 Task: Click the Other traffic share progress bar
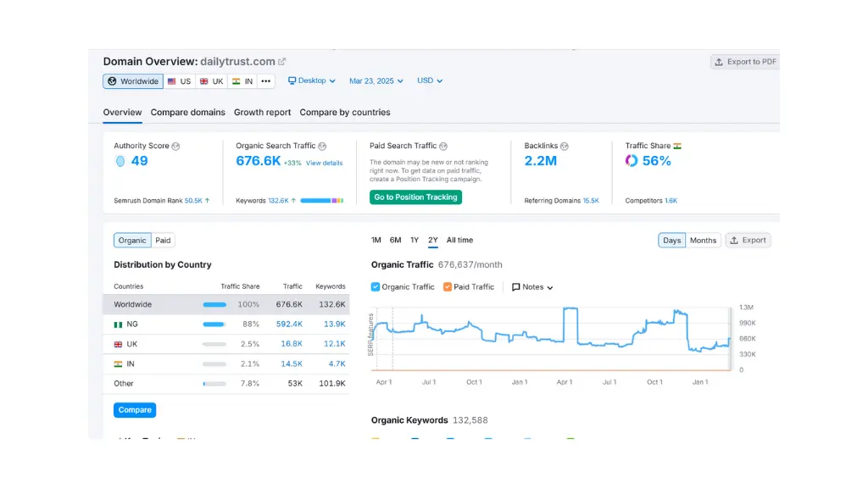pyautogui.click(x=214, y=384)
